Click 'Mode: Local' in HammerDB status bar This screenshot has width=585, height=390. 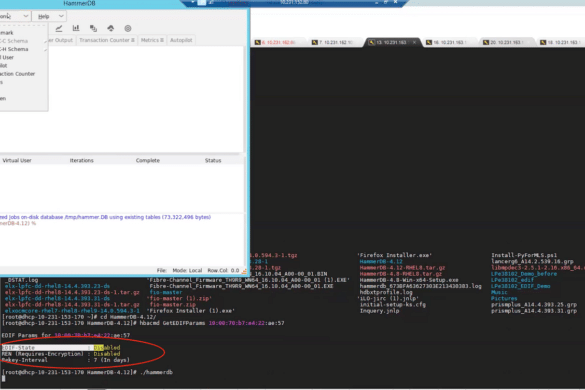tap(187, 270)
